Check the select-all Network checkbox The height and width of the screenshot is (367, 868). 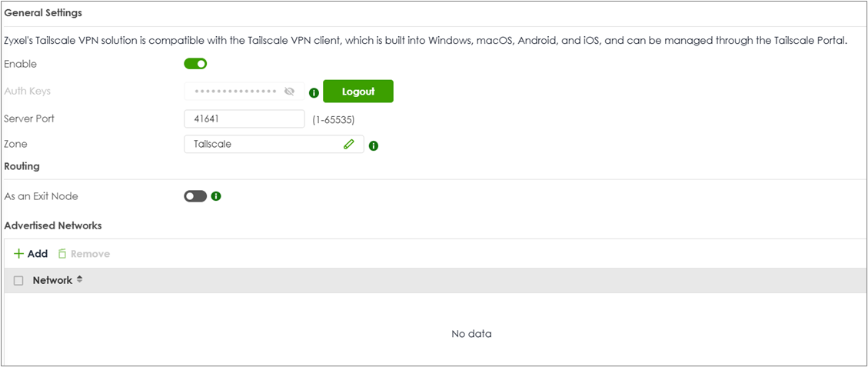point(18,281)
